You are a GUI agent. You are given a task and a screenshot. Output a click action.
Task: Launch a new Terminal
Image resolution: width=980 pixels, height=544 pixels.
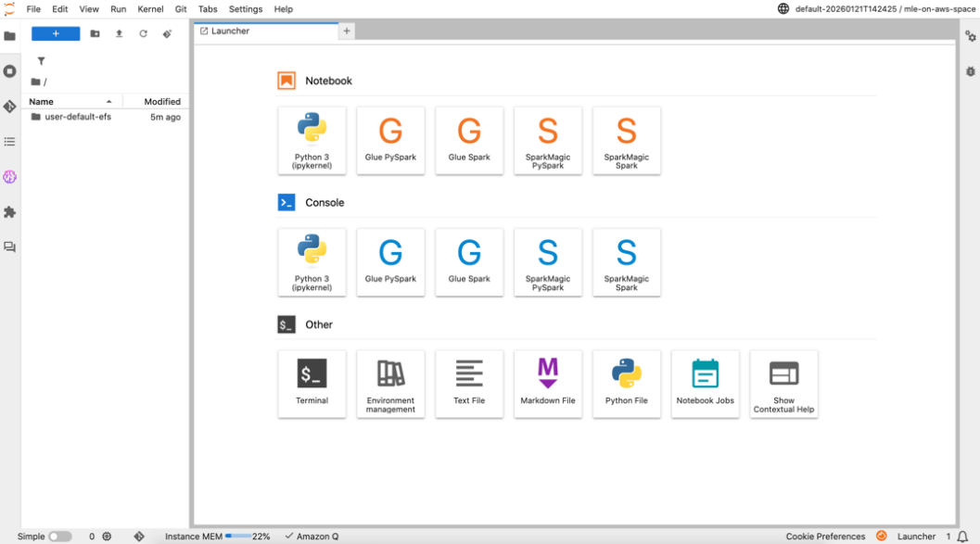pos(312,384)
